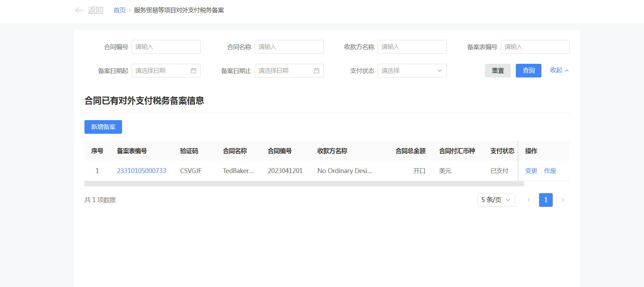Viewport: 644px width, 287px height.
Task: Select page 1 in pagination
Action: (x=546, y=200)
